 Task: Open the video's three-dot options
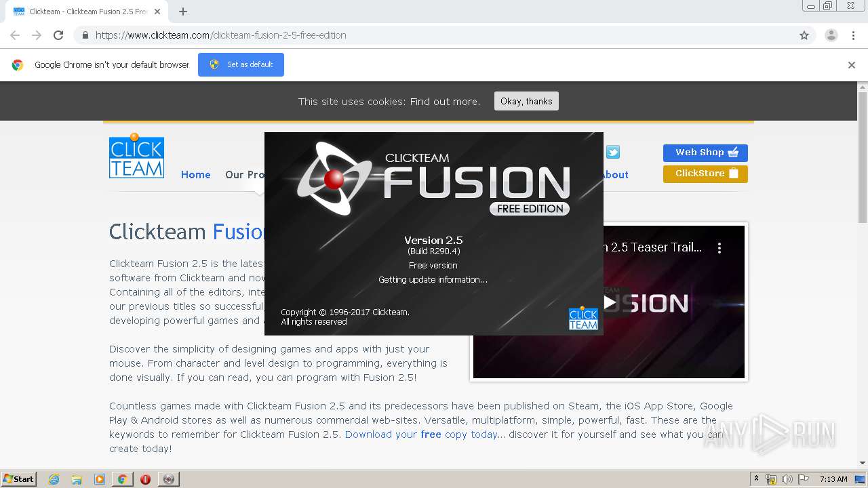[719, 248]
